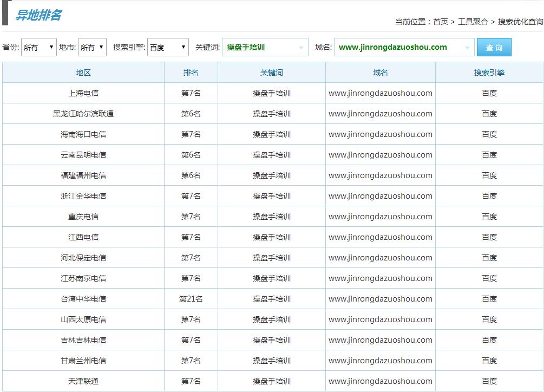Image resolution: width=544 pixels, height=392 pixels.
Task: Select the 重庆电信 region cell
Action: [x=83, y=217]
